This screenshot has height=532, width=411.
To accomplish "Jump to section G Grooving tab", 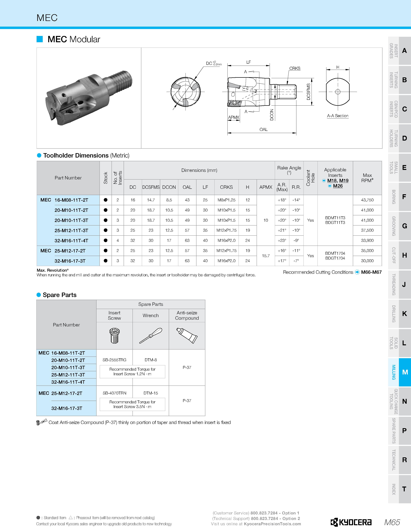I will pos(400,226).
